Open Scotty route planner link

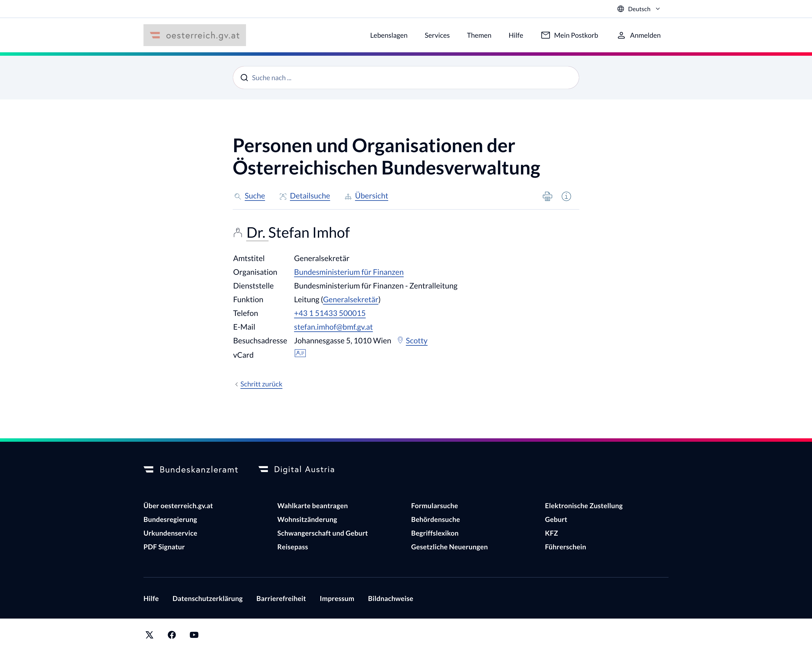(x=416, y=341)
